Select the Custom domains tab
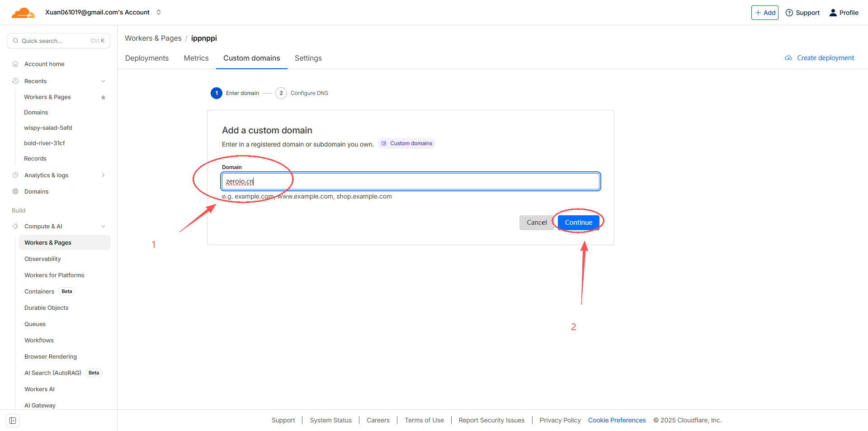 pyautogui.click(x=252, y=58)
